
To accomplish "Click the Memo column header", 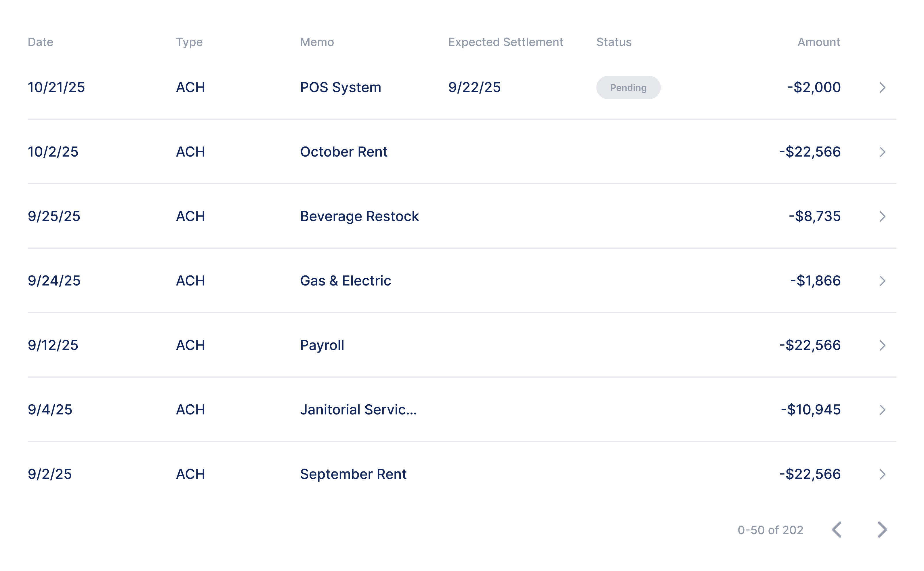I will (x=317, y=42).
